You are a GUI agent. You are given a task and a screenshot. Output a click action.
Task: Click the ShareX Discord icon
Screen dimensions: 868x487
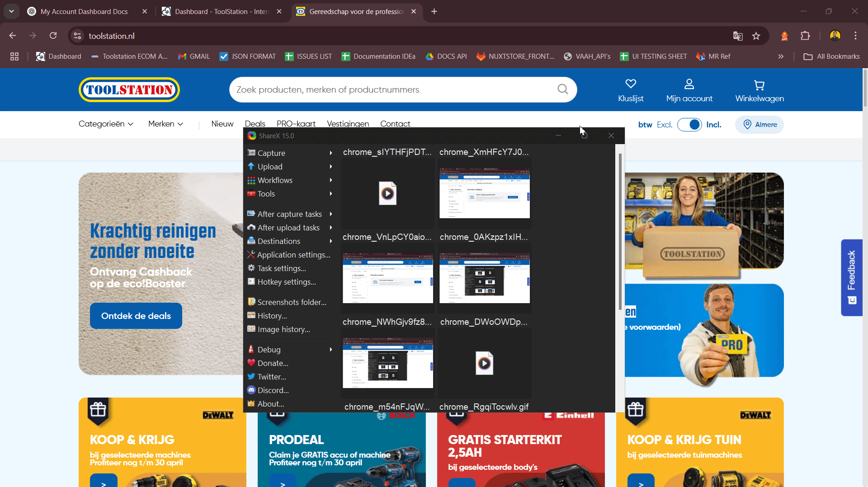[252, 390]
